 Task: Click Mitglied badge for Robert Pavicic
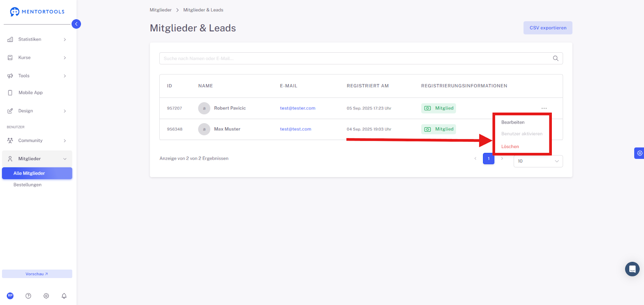[438, 108]
